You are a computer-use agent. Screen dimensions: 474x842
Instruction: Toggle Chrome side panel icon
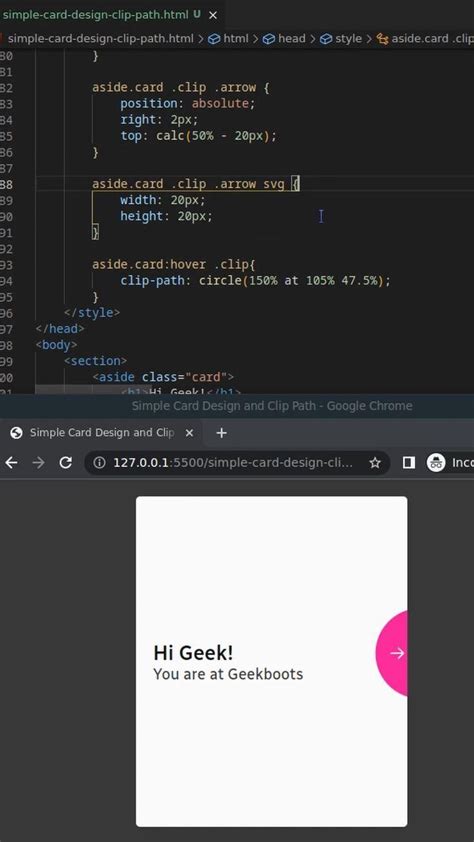(x=409, y=463)
